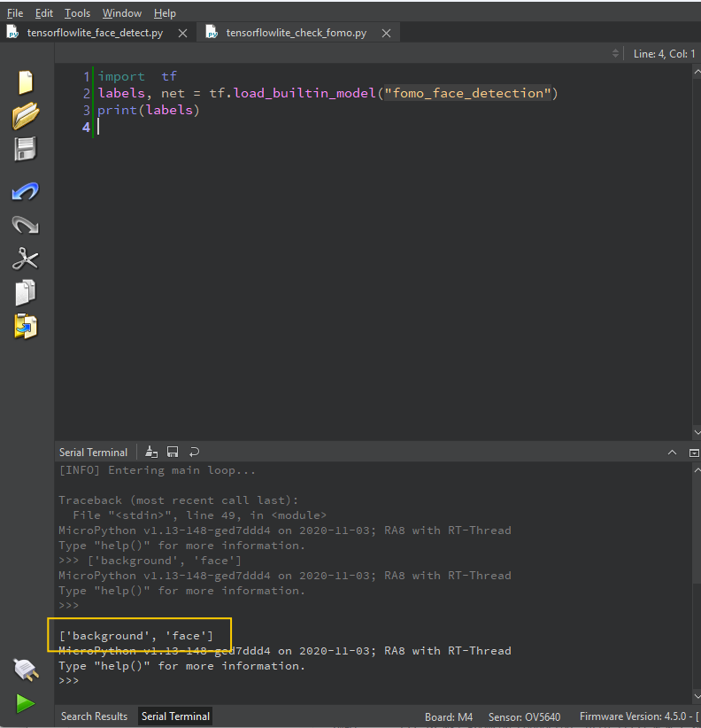Open a file with the folder icon
The image size is (701, 728).
pos(26,115)
